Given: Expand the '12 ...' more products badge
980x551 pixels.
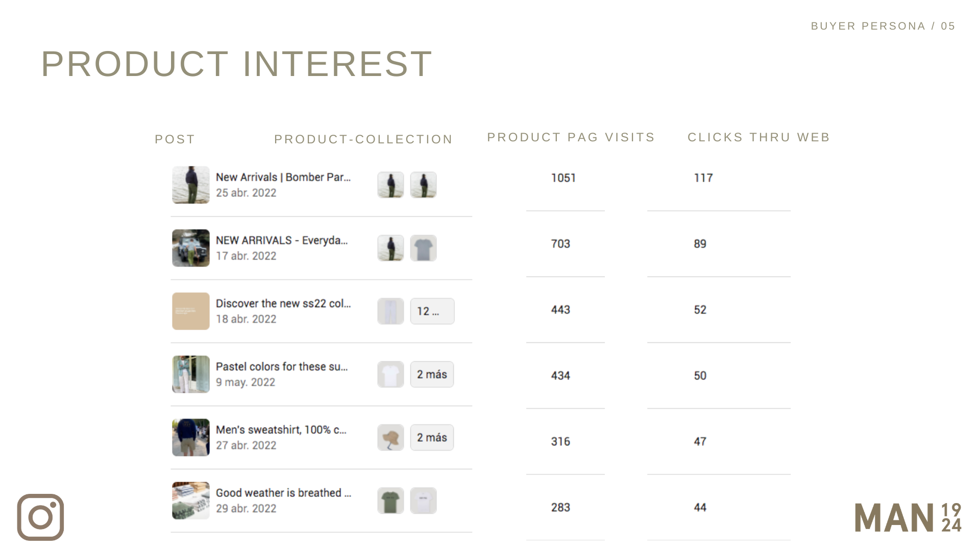Looking at the screenshot, I should (432, 311).
